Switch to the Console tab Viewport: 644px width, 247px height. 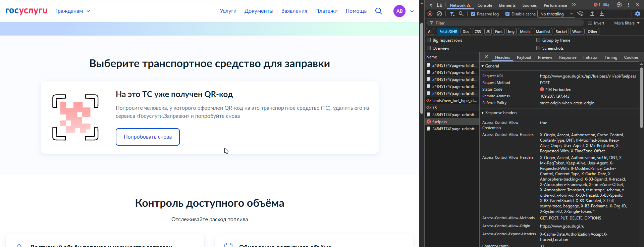coord(485,5)
